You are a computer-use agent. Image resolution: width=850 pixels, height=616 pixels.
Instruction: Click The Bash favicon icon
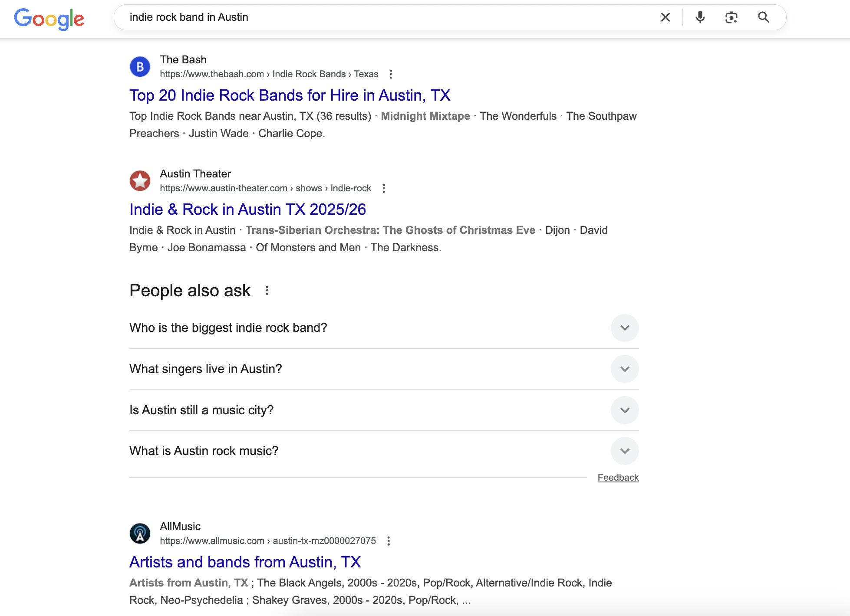(x=140, y=67)
